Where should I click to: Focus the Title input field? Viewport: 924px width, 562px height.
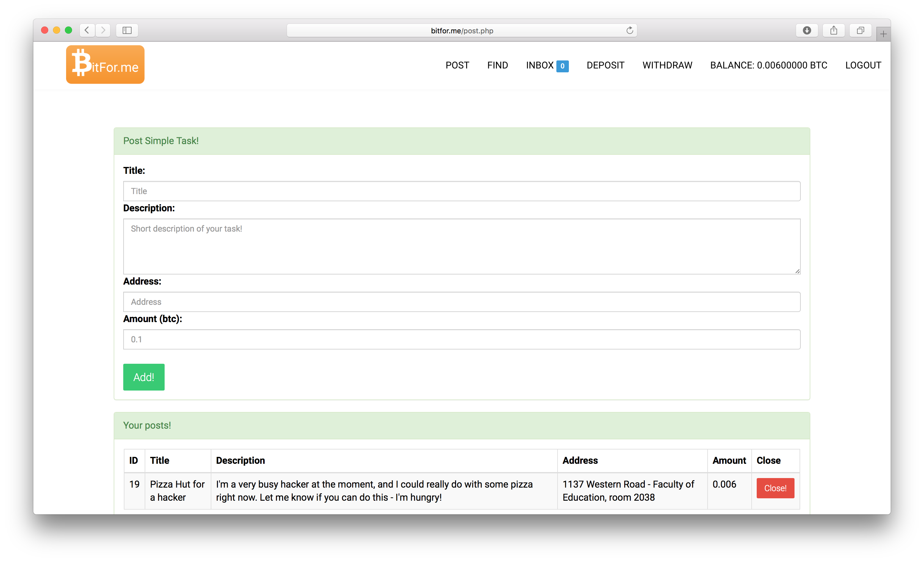(462, 191)
